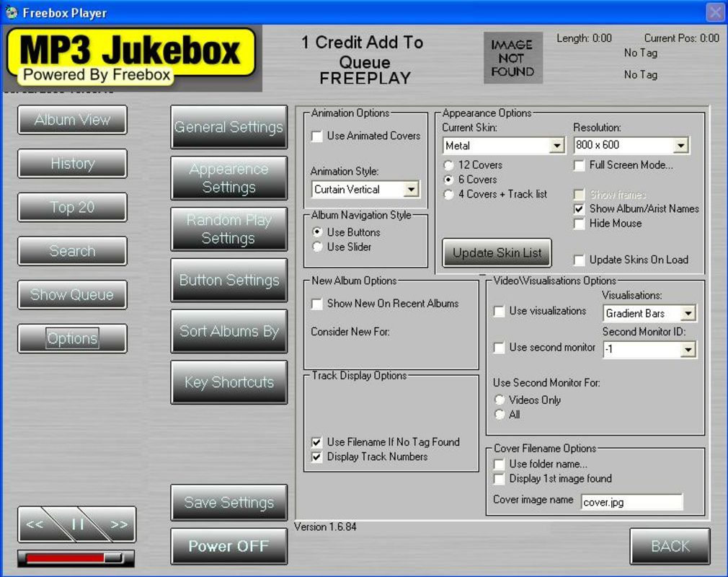This screenshot has height=577, width=728.
Task: Open the Resolution dropdown
Action: (681, 145)
